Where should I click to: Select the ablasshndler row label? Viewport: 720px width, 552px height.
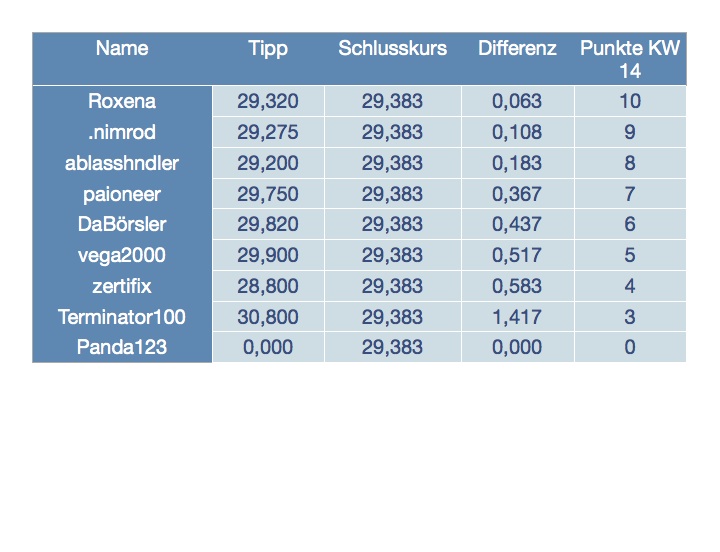pos(122,163)
